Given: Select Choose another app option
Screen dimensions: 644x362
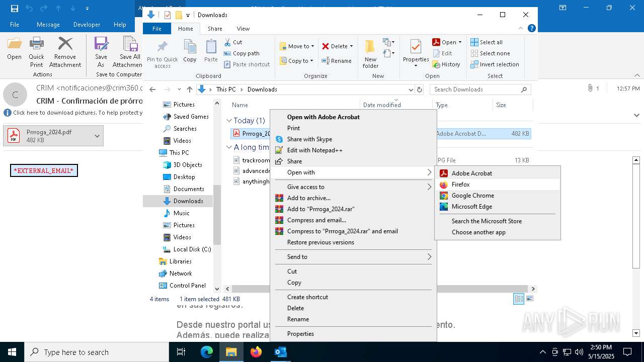Looking at the screenshot, I should coord(497,232).
